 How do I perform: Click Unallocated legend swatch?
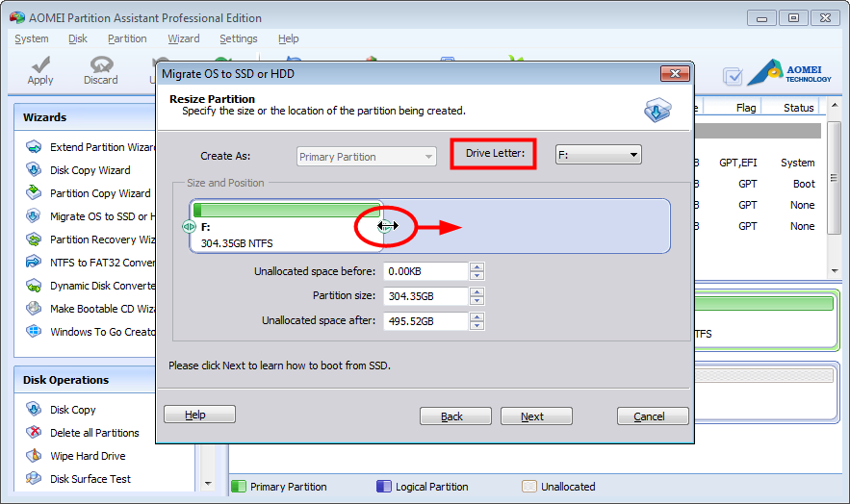529,486
